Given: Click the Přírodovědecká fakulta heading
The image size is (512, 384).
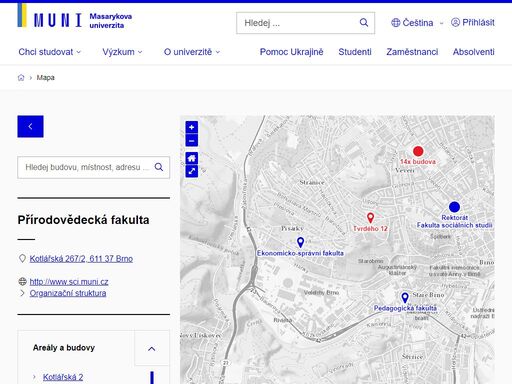Looking at the screenshot, I should coord(83,220).
